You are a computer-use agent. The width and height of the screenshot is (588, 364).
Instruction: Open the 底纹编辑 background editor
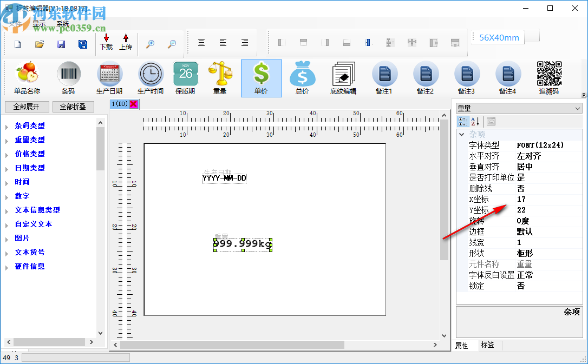coord(343,78)
